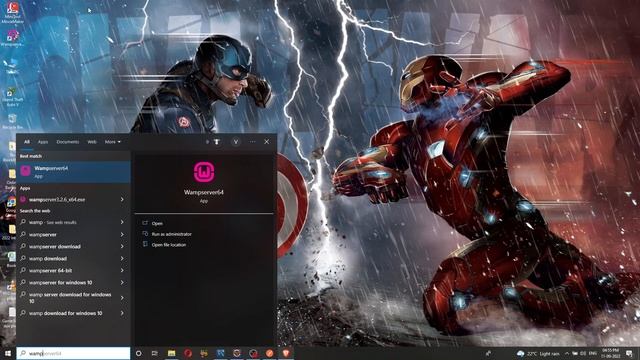Show hidden system tray icons chevron
640x360 pixels.
point(567,353)
